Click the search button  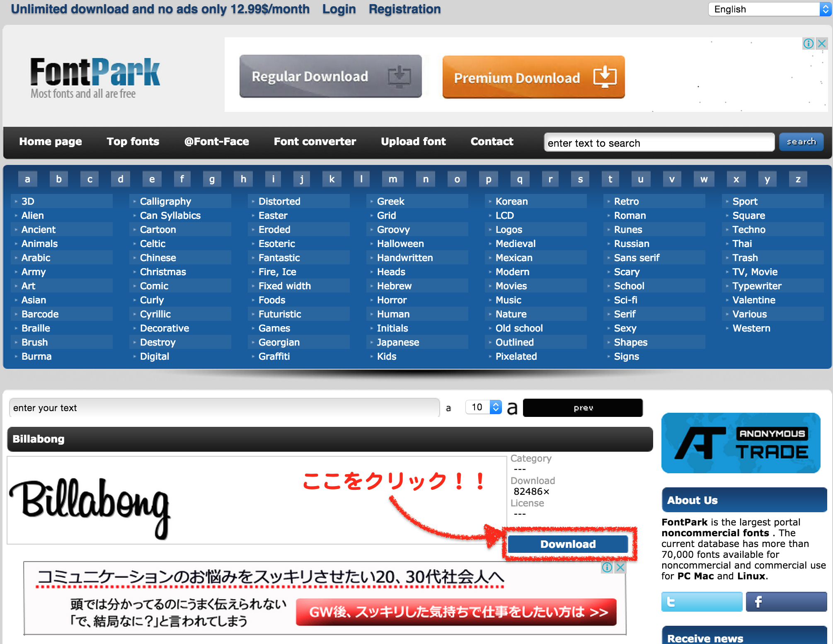coord(801,142)
